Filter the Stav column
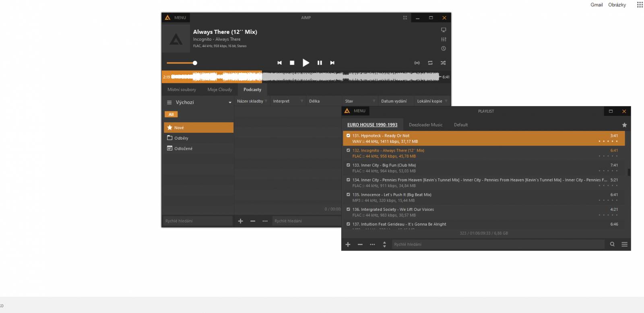 click(374, 101)
